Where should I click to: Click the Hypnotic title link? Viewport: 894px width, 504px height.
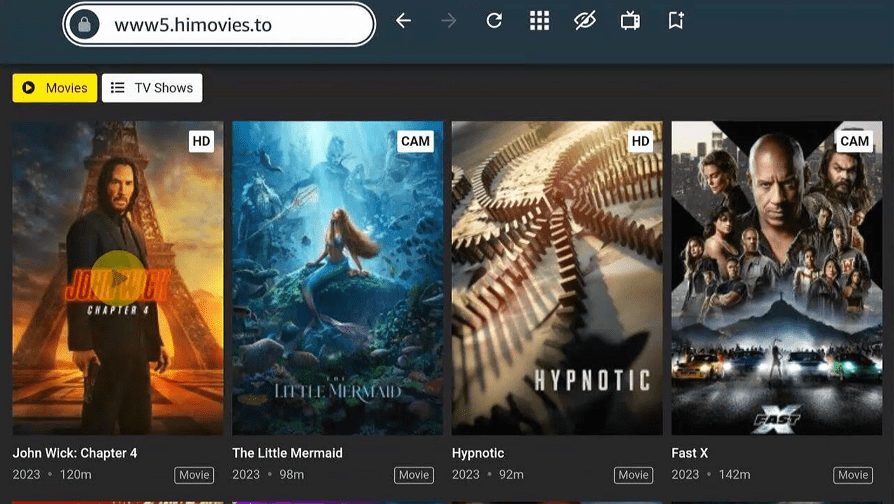coord(478,453)
